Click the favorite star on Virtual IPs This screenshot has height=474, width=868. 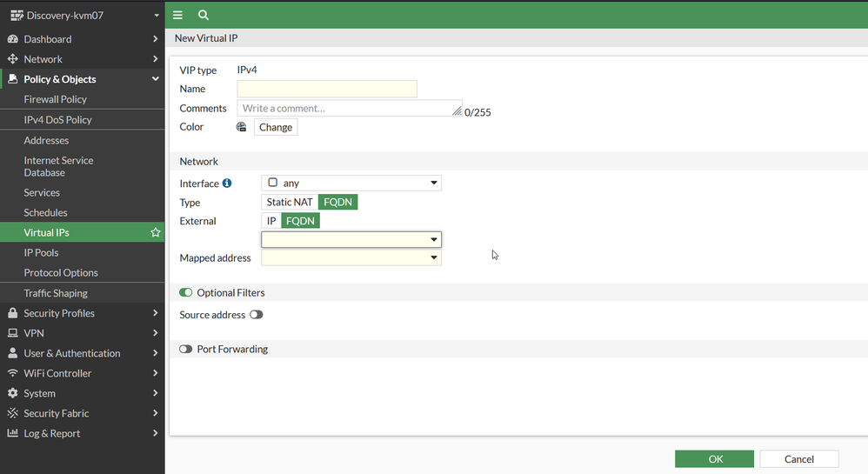coord(156,232)
